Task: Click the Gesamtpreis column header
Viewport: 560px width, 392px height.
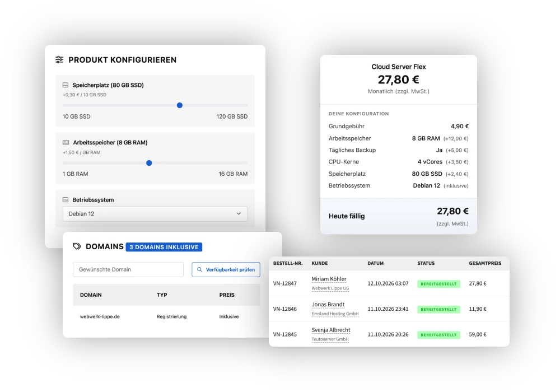Action: pos(485,263)
